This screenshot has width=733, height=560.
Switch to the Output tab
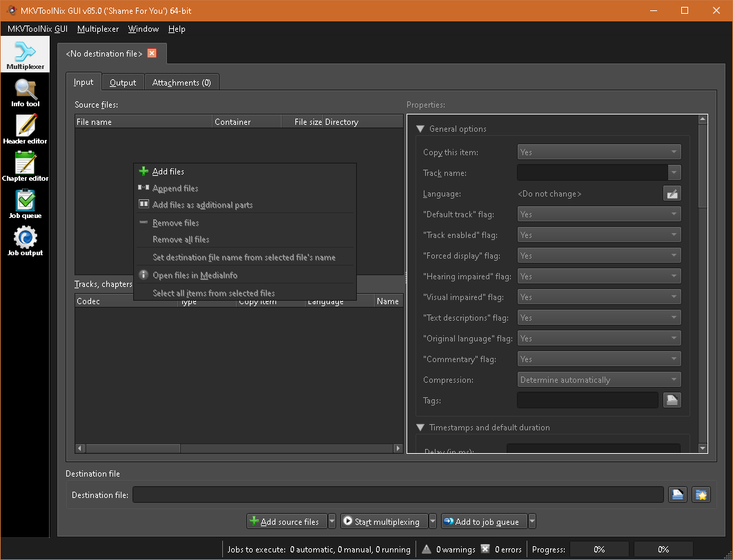point(123,83)
